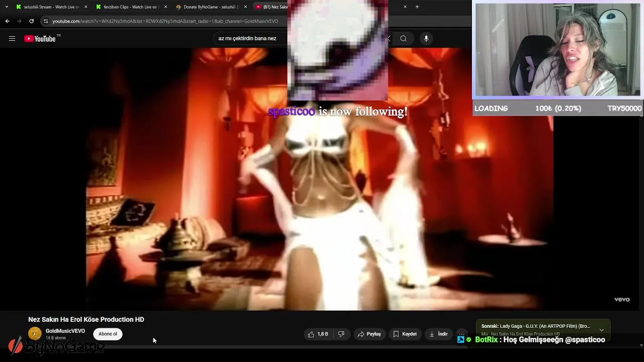Viewport: 644px width, 362px height.
Task: Open the browser tab search dropdown arrow
Action: point(7,7)
